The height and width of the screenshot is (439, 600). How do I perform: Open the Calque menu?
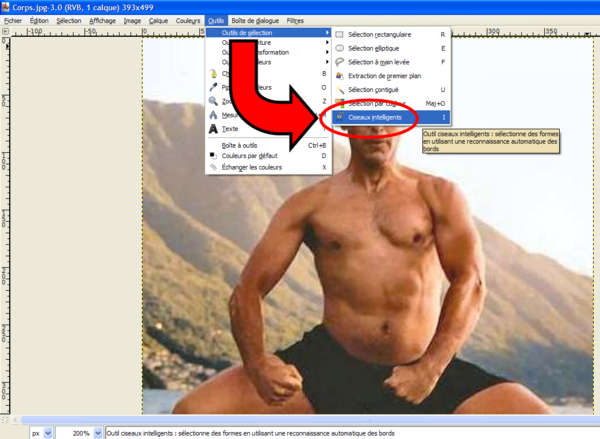158,21
